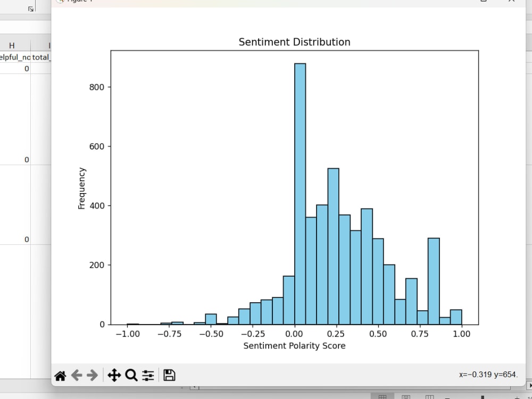This screenshot has width=532, height=399.
Task: Reset the plot with the Home icon
Action: [61, 376]
